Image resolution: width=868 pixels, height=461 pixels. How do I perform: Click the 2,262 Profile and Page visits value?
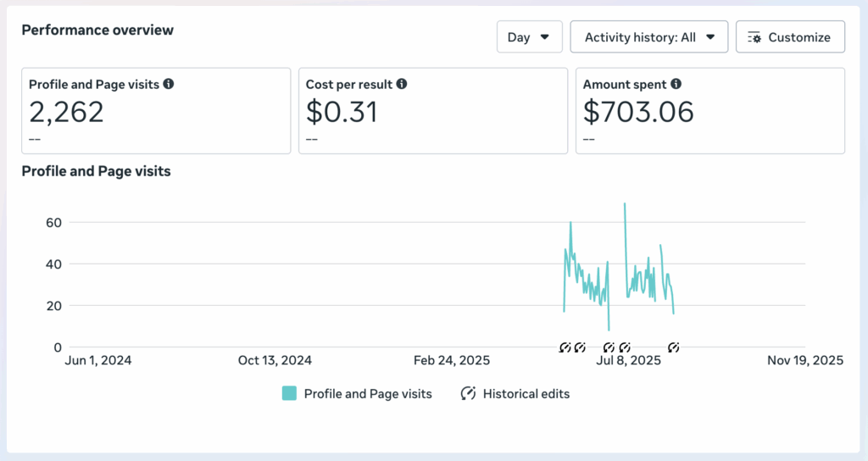tap(67, 112)
